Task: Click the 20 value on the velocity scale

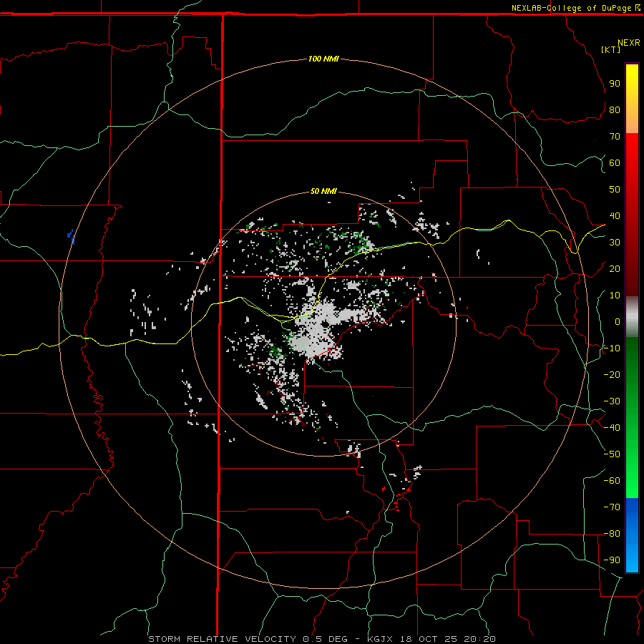Action: pyautogui.click(x=615, y=268)
